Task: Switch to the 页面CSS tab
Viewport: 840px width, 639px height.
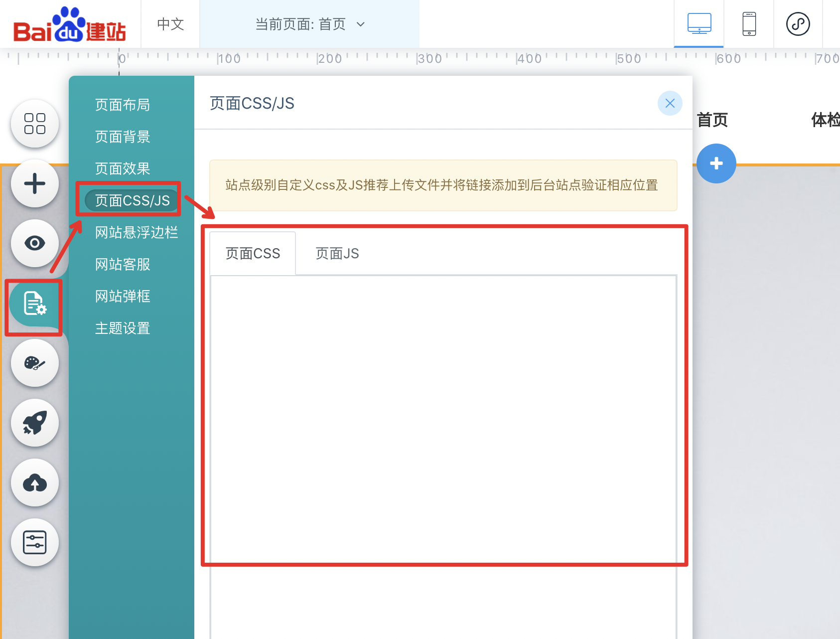Action: [253, 253]
